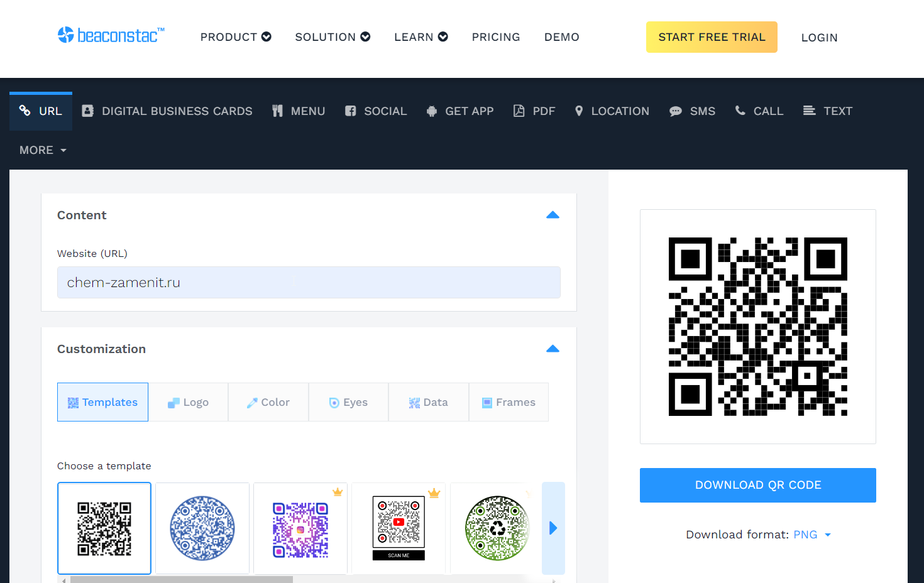Open the PRICING page
The height and width of the screenshot is (583, 924).
(x=496, y=37)
